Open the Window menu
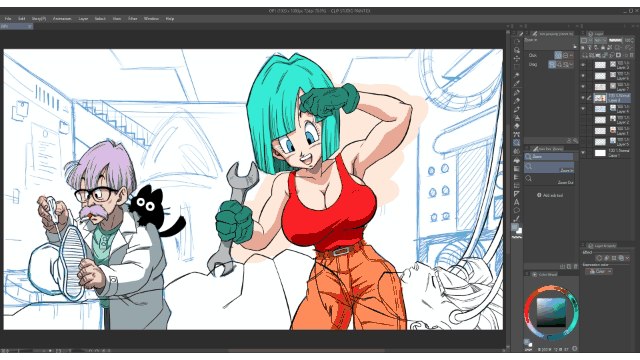 (x=151, y=19)
